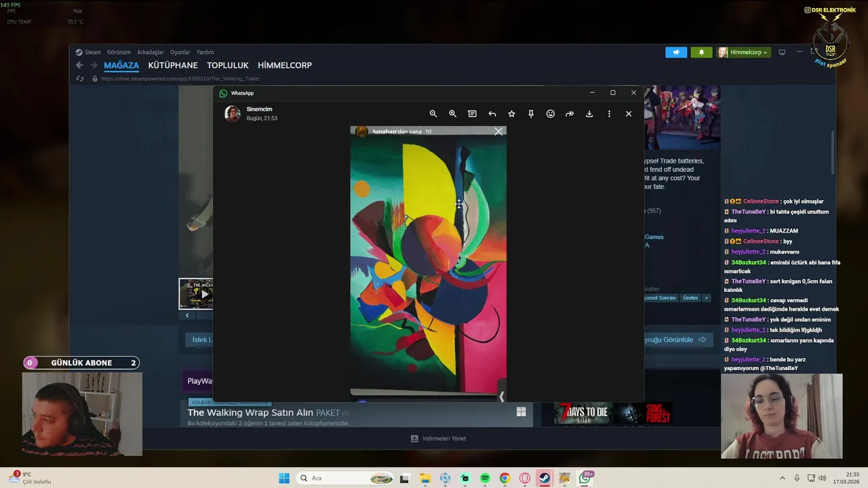Open the weather widget Çok bulutlu
868x488 pixels.
[29, 478]
